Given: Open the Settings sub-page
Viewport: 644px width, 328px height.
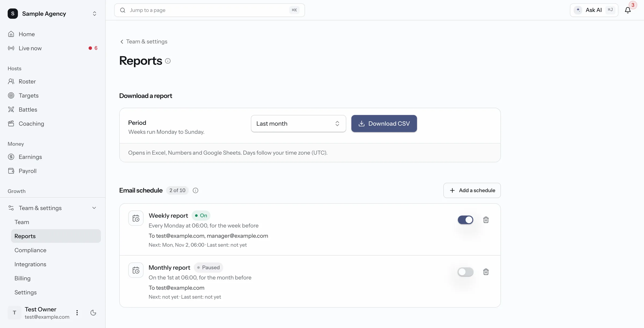Looking at the screenshot, I should 56,293.
